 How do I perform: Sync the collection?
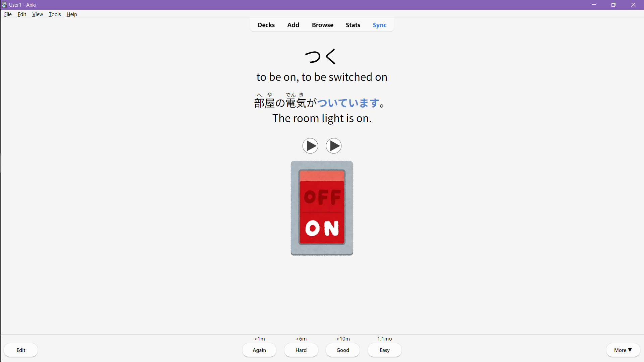380,25
